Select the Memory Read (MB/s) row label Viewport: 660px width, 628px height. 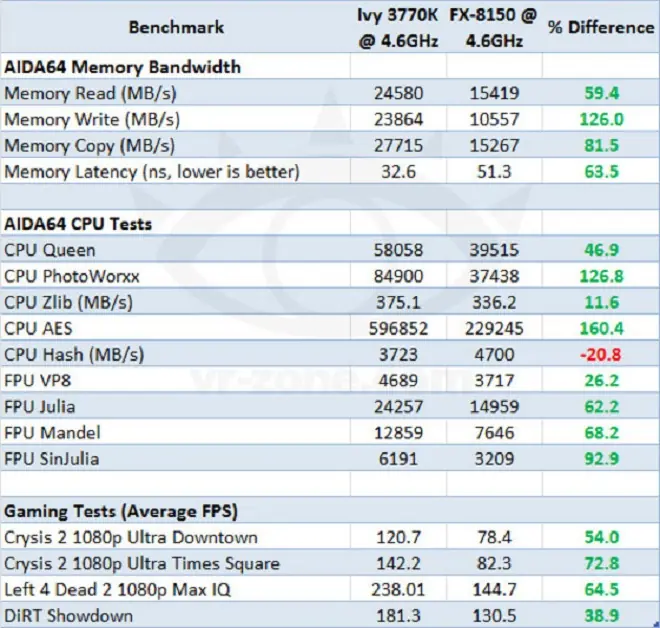[90, 93]
